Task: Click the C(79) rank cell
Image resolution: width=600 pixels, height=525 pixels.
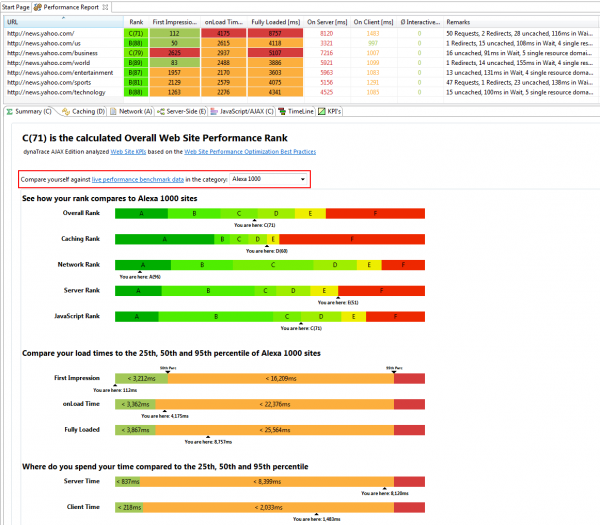Action: click(x=136, y=53)
